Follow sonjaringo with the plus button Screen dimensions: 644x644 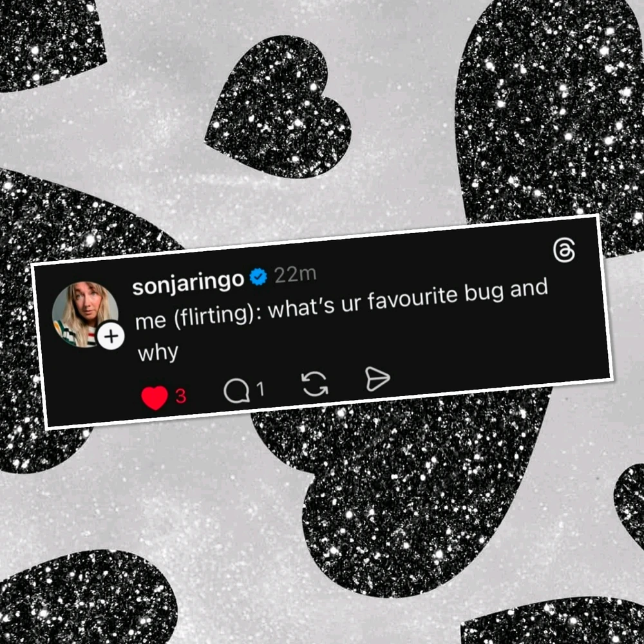click(x=111, y=336)
